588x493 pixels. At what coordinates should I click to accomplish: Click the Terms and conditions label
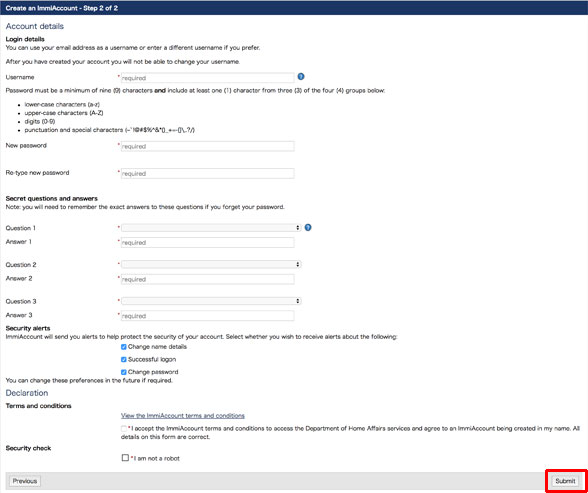[38, 406]
